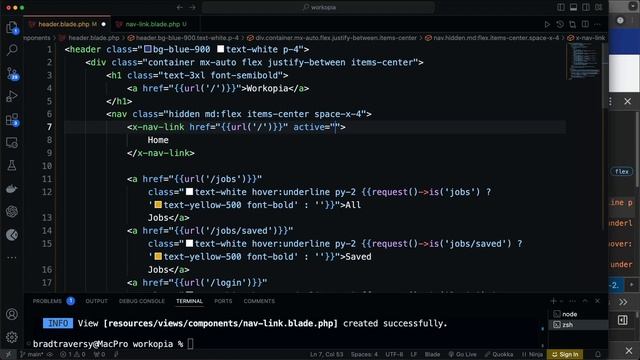This screenshot has width=640, height=360.
Task: Show additional activity bar views ellipsis
Action: pyautogui.click(x=12, y=258)
